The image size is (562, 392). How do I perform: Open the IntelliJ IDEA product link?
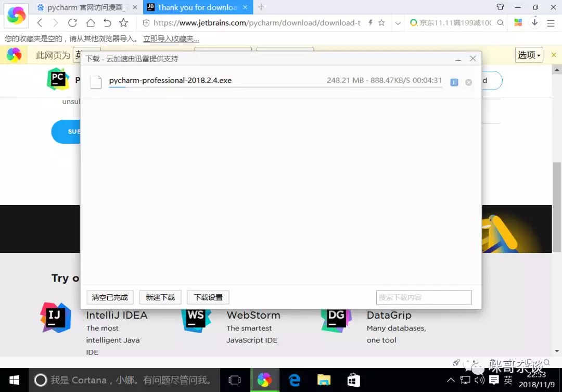click(x=117, y=315)
